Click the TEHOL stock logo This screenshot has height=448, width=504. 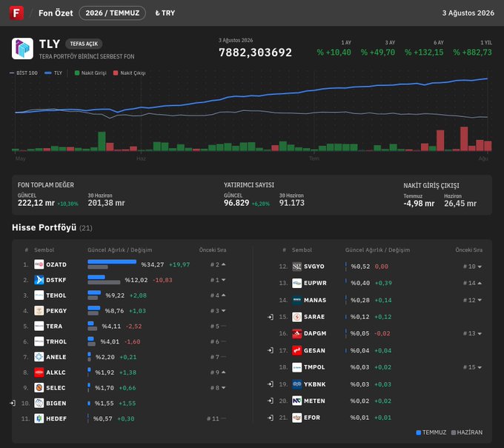(39, 295)
